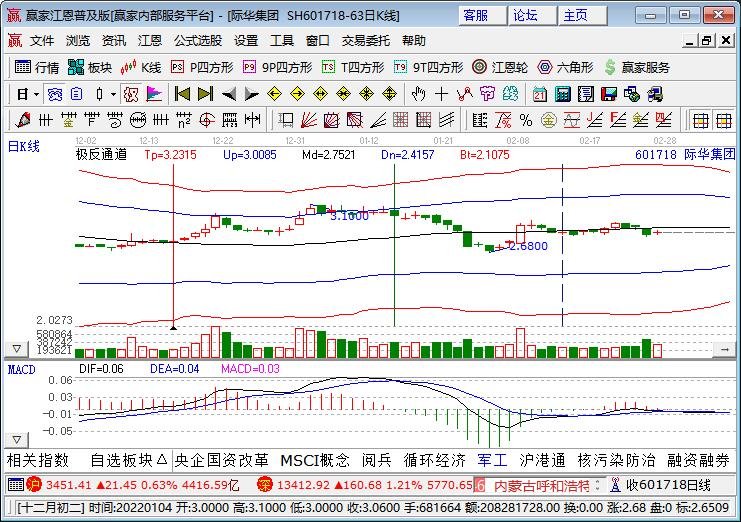Screen dimensions: 741x522
Task: Jump to first bar with skip-to-start icon
Action: 182,94
